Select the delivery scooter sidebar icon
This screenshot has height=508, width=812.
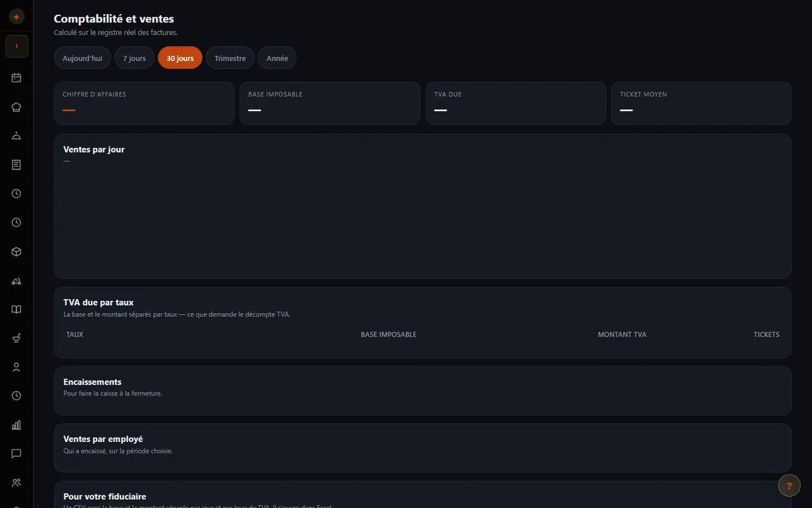click(x=16, y=281)
